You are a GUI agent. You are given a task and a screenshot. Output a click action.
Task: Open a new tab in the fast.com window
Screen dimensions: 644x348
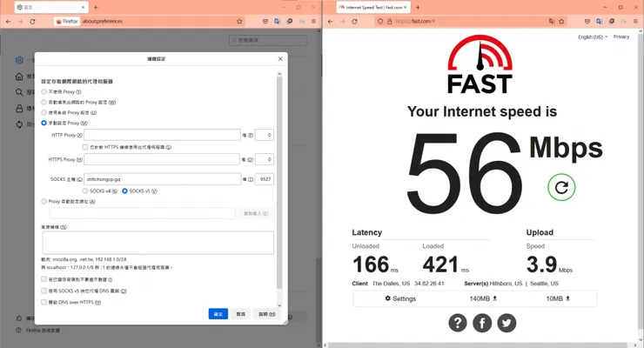[x=418, y=7]
